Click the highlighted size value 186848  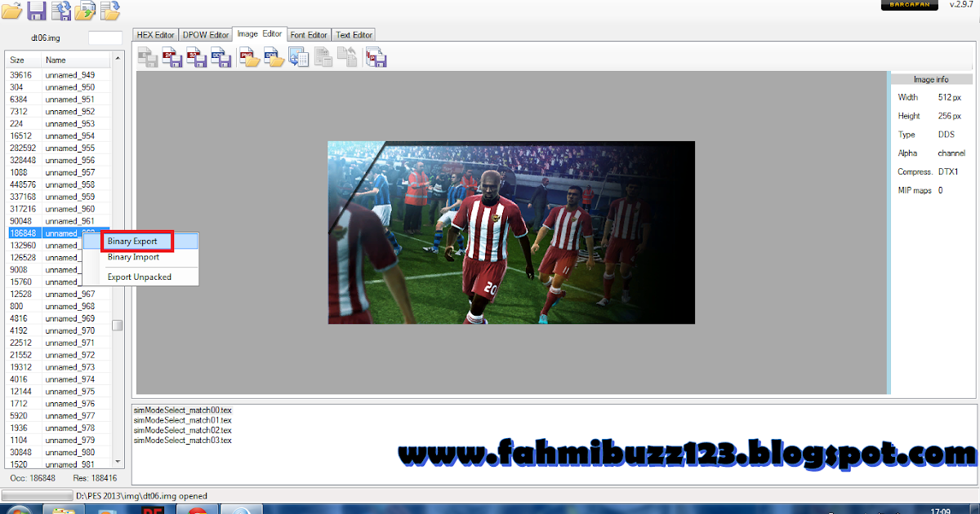pos(22,233)
